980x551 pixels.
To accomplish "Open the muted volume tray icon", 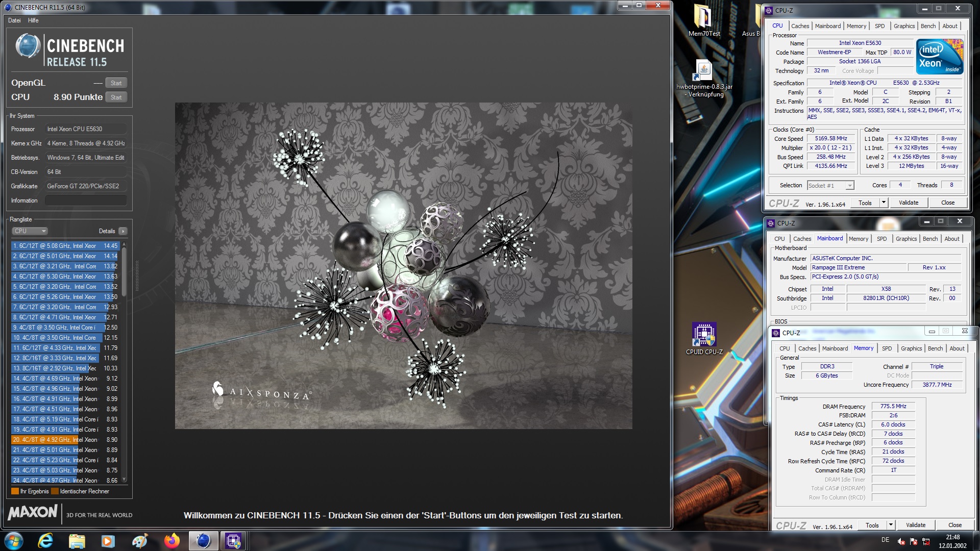I will pos(901,541).
